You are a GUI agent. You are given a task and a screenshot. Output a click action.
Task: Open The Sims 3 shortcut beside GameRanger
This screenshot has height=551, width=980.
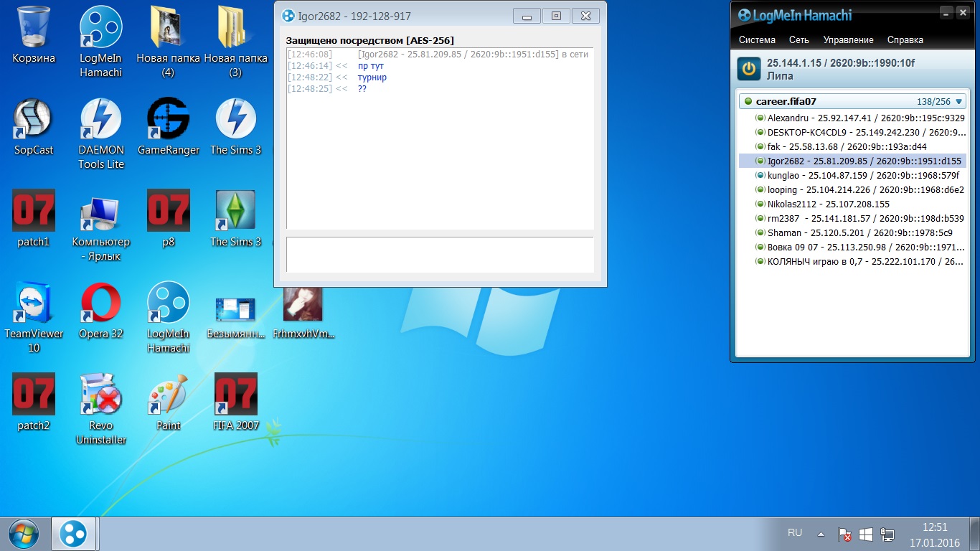pyautogui.click(x=235, y=128)
